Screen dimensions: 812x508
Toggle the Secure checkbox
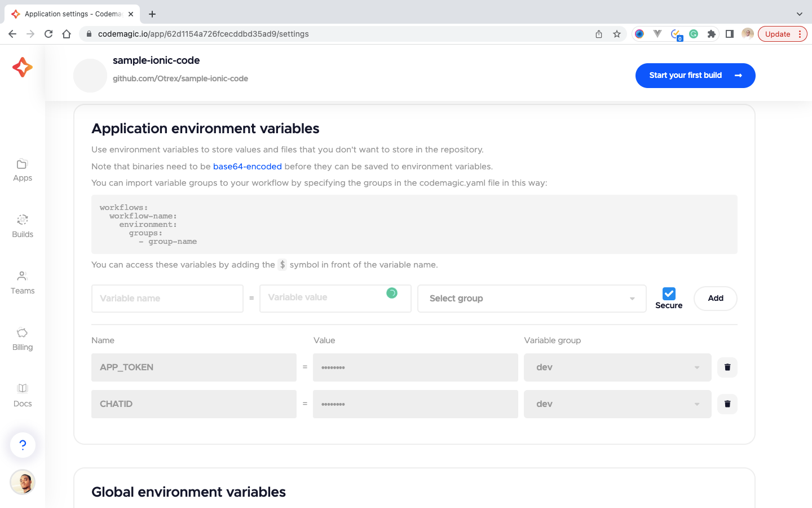[669, 294]
